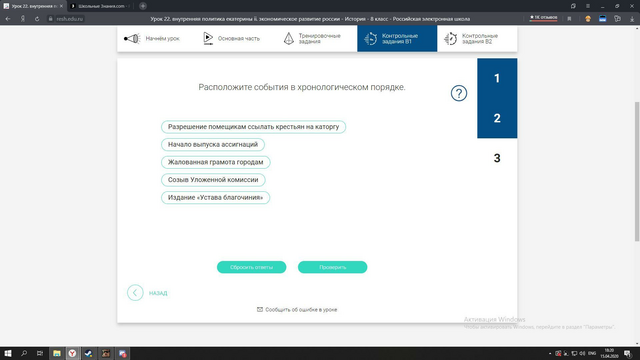This screenshot has height=360, width=640.
Task: Open the browser hamburger menu
Action: [588, 6]
